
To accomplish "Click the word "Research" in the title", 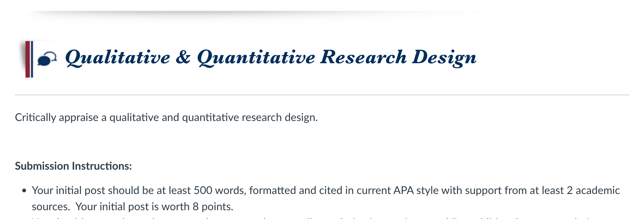I will pos(364,57).
